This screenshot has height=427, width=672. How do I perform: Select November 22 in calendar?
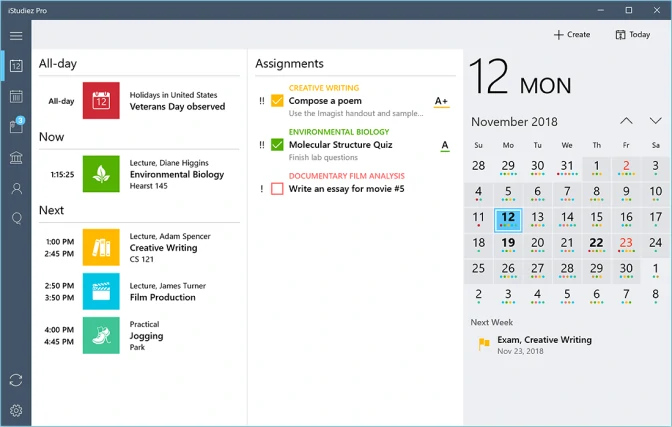(596, 245)
